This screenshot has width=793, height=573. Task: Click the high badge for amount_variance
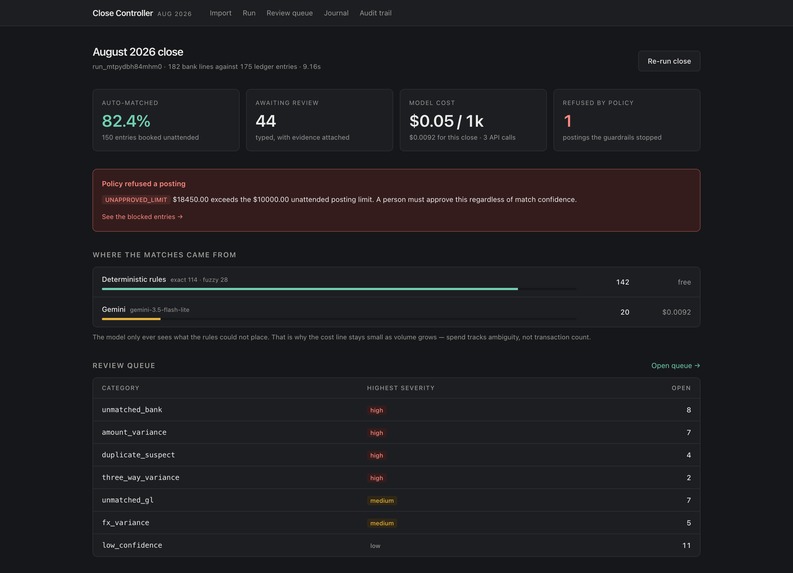coord(376,433)
